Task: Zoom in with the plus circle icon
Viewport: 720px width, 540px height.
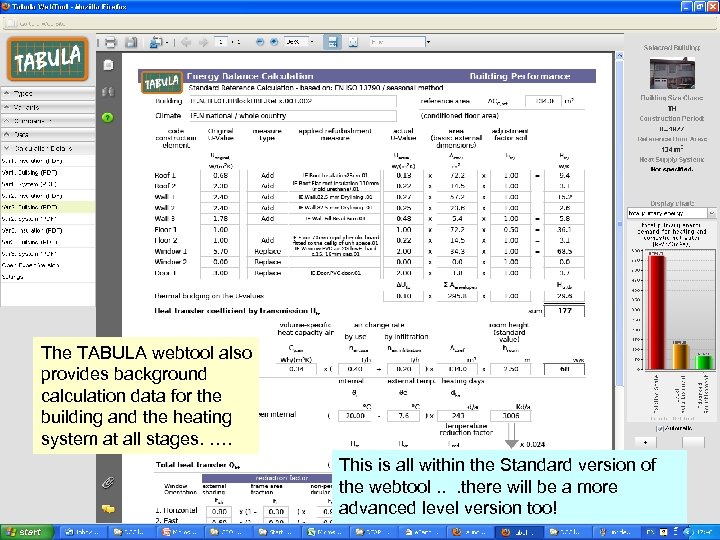Action: tap(274, 42)
